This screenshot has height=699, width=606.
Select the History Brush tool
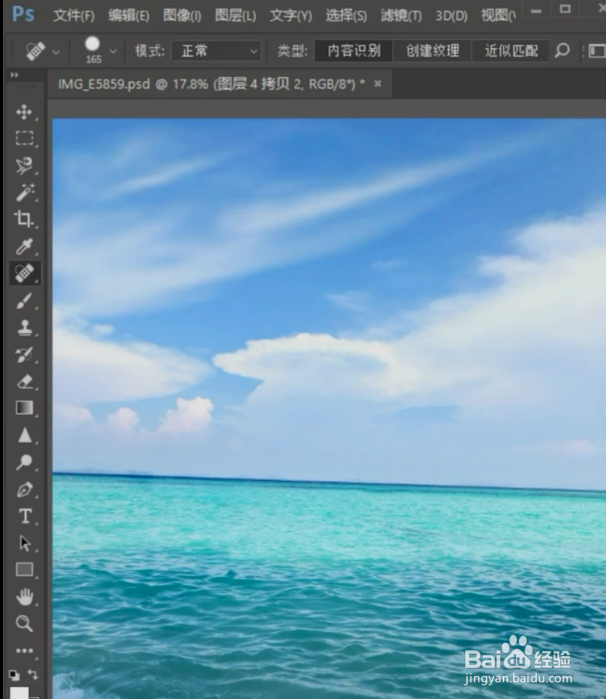pyautogui.click(x=24, y=355)
